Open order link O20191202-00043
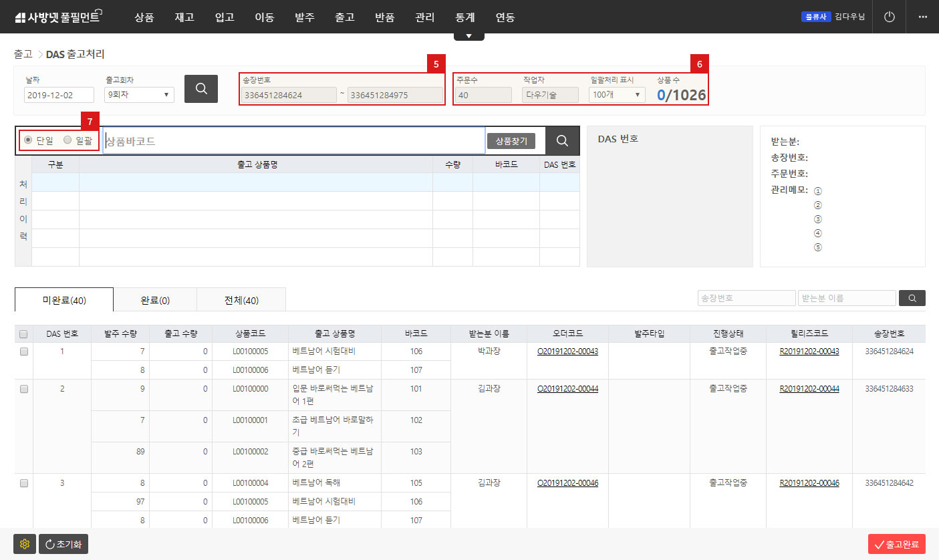Viewport: 939px width, 560px height. point(567,350)
